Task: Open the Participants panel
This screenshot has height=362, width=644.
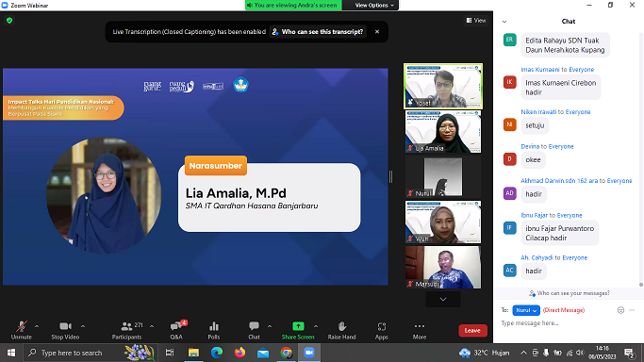Action: (127, 330)
